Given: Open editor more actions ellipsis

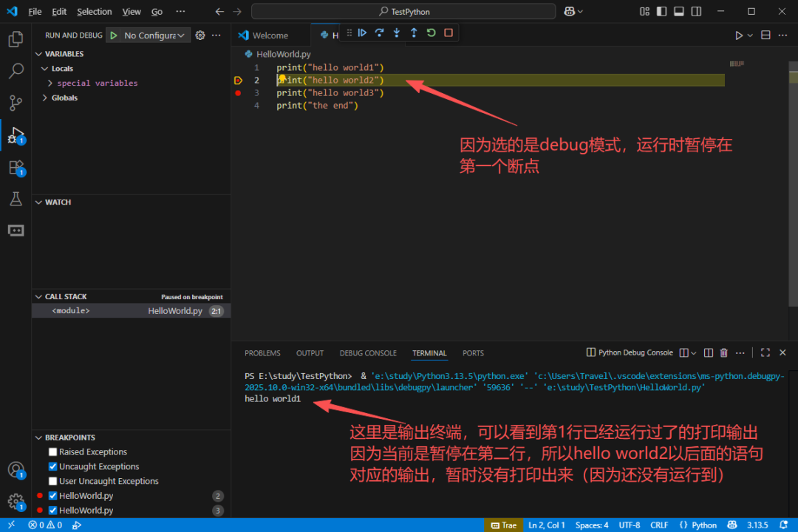Looking at the screenshot, I should pyautogui.click(x=782, y=35).
